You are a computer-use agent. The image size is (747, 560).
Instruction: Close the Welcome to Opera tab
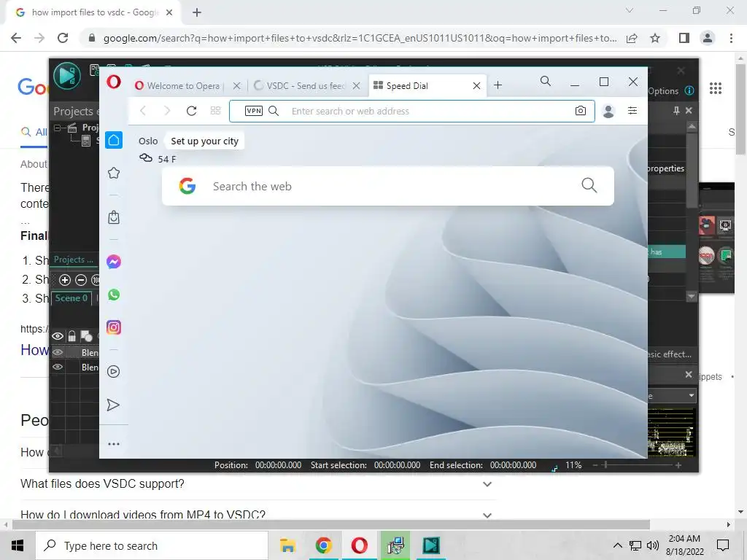(x=237, y=86)
